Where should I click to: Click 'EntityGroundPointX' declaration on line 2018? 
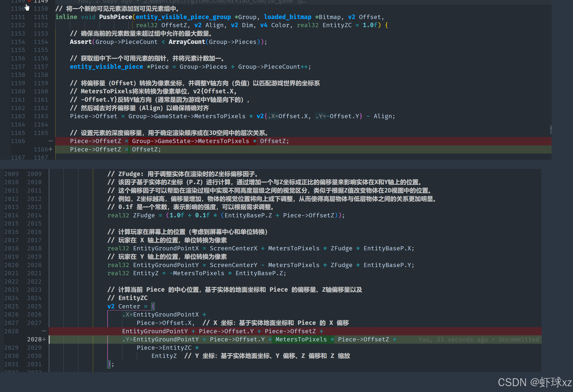pos(166,248)
